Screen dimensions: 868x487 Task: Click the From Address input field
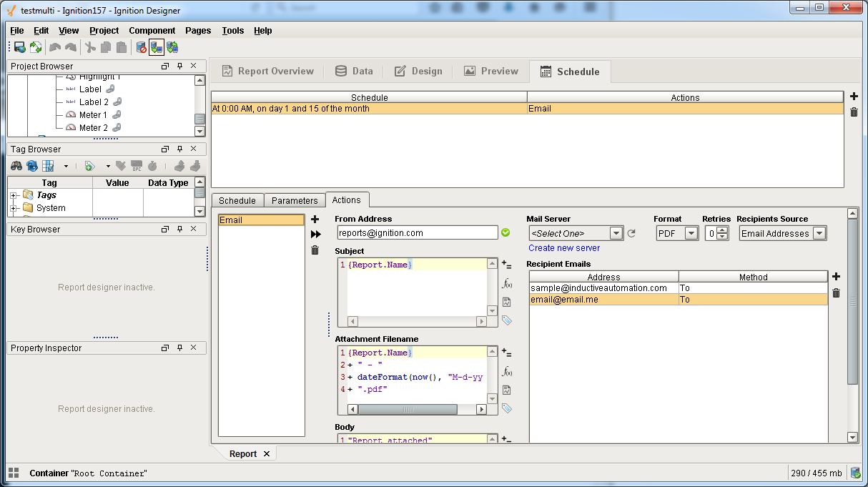click(418, 233)
